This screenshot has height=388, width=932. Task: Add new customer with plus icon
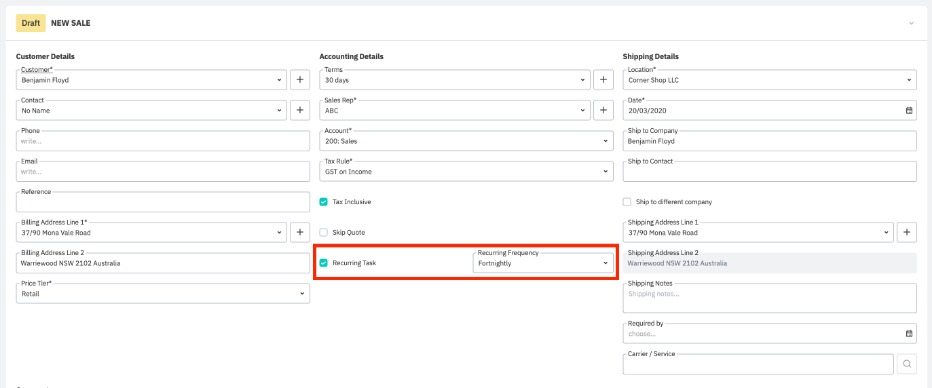tap(300, 80)
